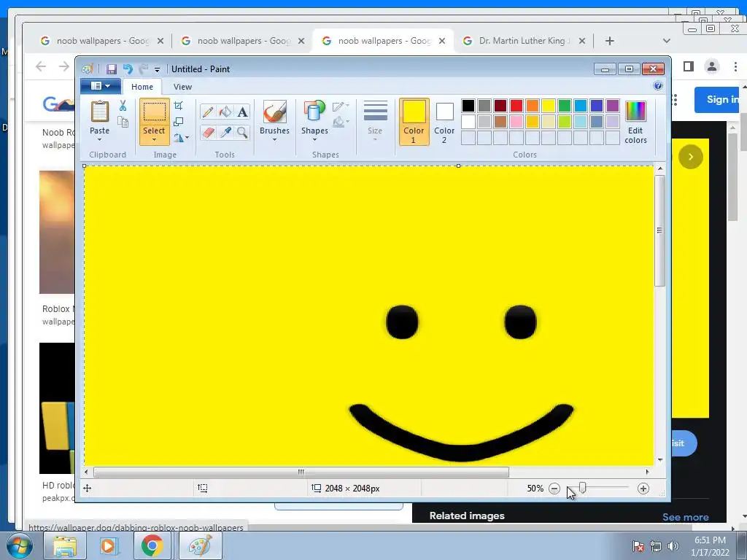This screenshot has height=560, width=747.
Task: Open Windows Media Player from taskbar
Action: pyautogui.click(x=109, y=545)
